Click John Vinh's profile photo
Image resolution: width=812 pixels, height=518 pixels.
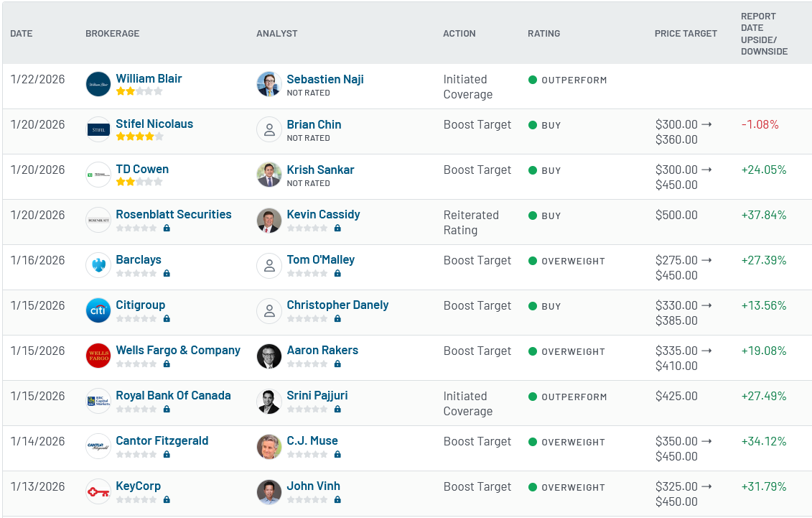[x=269, y=491]
